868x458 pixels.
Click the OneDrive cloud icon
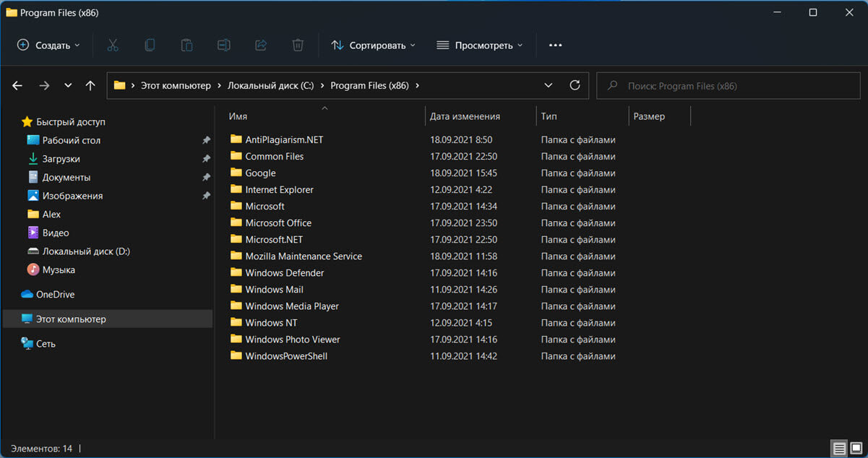pyautogui.click(x=27, y=295)
